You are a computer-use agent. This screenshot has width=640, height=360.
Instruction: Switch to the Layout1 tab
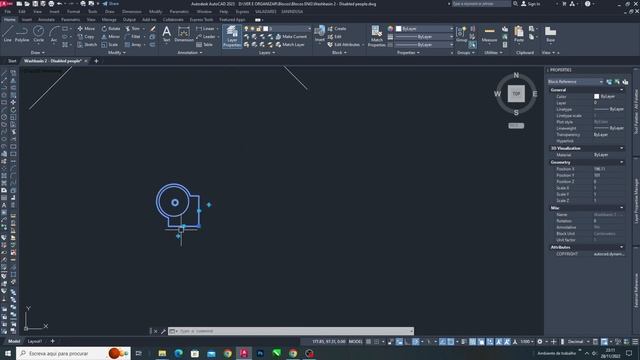(35, 341)
